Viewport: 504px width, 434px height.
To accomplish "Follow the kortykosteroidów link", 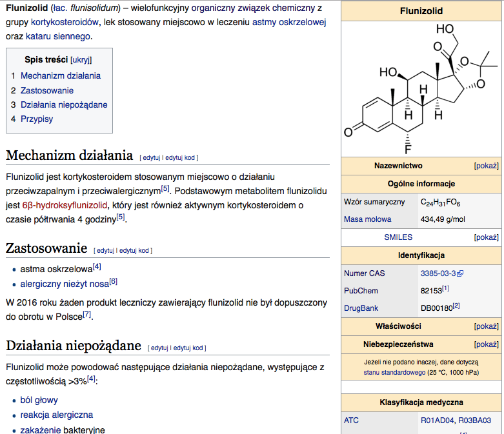I will (x=65, y=22).
